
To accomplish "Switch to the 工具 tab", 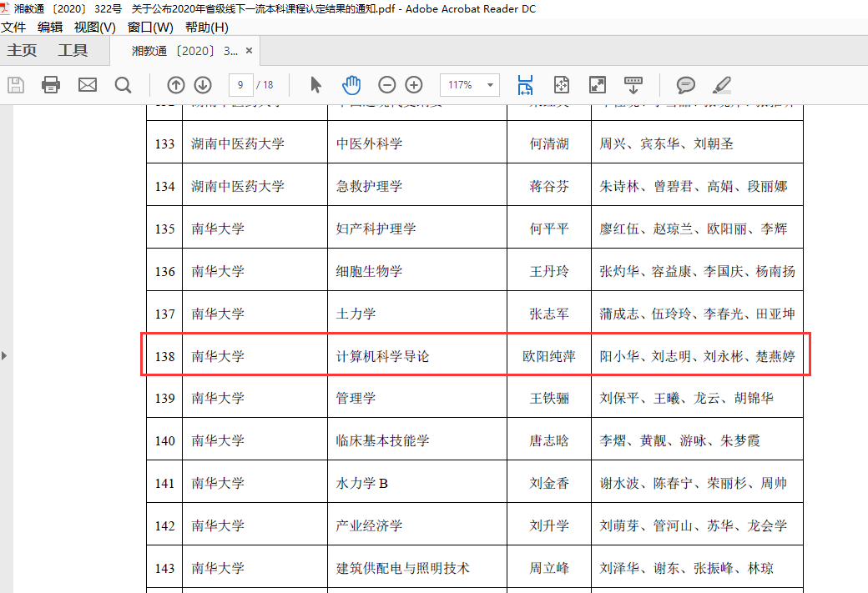I will tap(73, 50).
